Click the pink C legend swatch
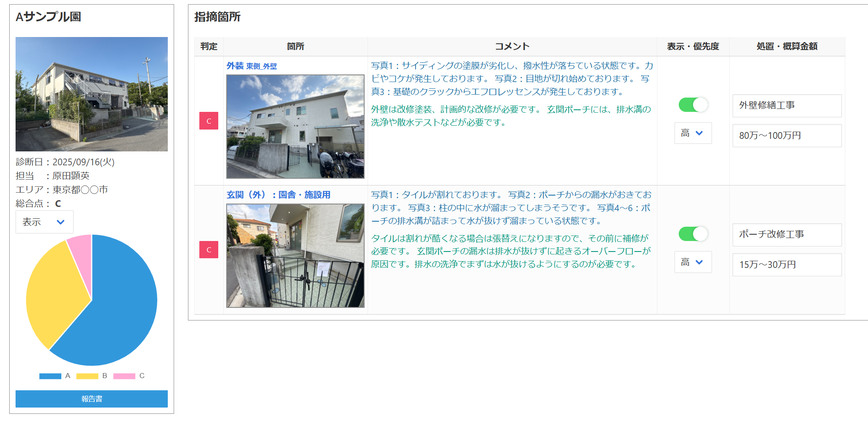Image resolution: width=868 pixels, height=421 pixels. [x=124, y=376]
